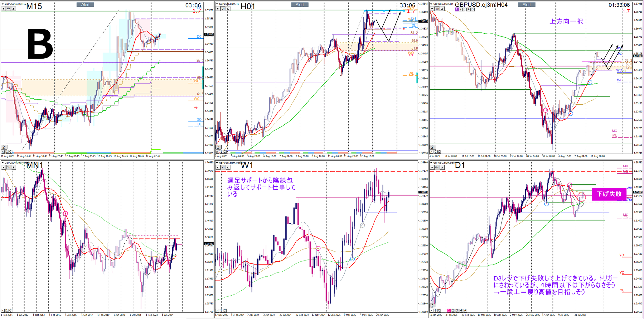Viewport: 644px width, 319px height.
Task: Click the pink 下げ失敗 label on D1 chart
Action: click(x=609, y=194)
